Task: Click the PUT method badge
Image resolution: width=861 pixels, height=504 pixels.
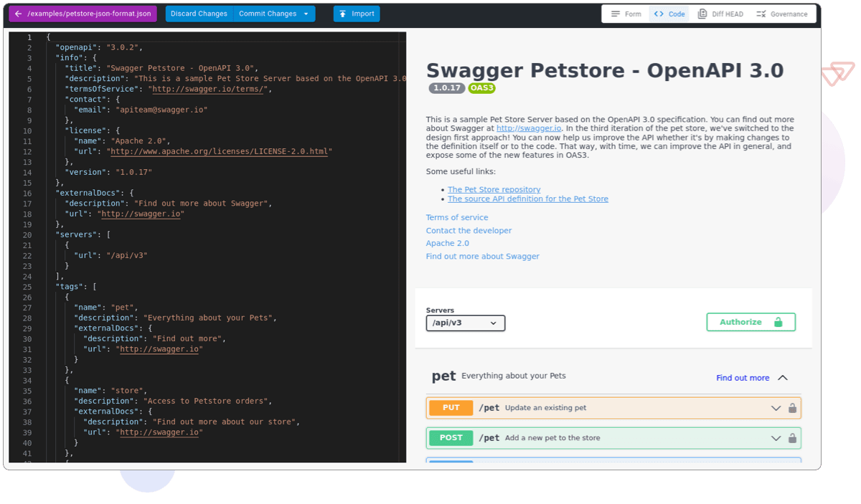Action: point(451,408)
